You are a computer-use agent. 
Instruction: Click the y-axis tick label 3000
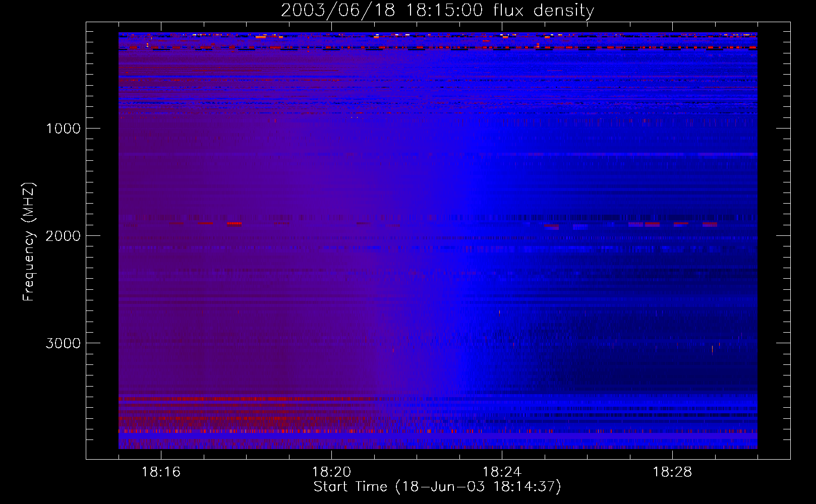(x=63, y=343)
